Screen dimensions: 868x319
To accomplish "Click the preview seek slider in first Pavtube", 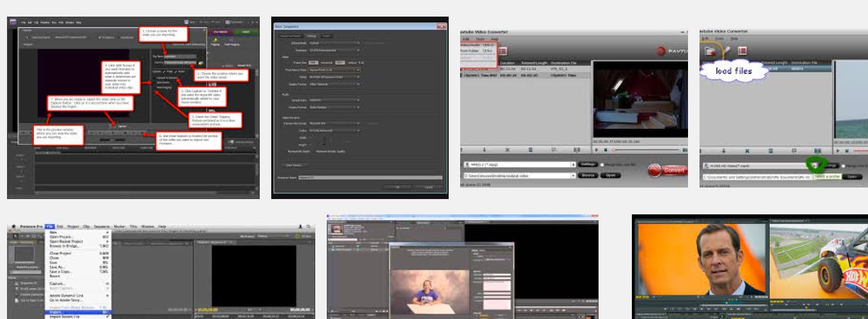I will (x=646, y=149).
